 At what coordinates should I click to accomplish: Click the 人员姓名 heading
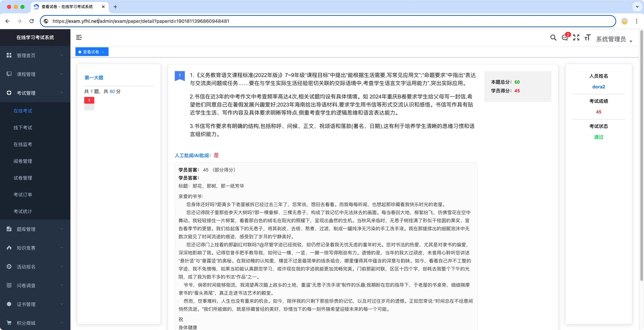(599, 76)
